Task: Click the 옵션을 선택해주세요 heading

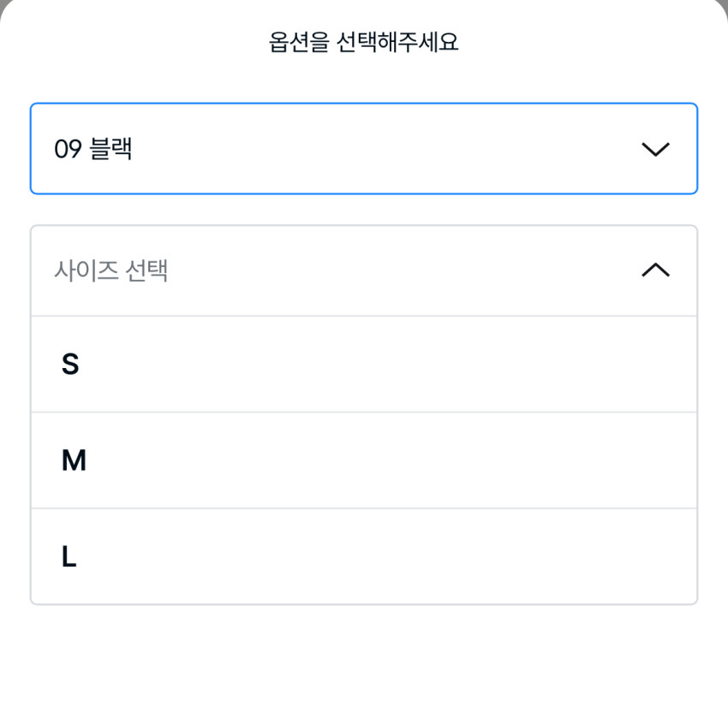Action: [364, 42]
